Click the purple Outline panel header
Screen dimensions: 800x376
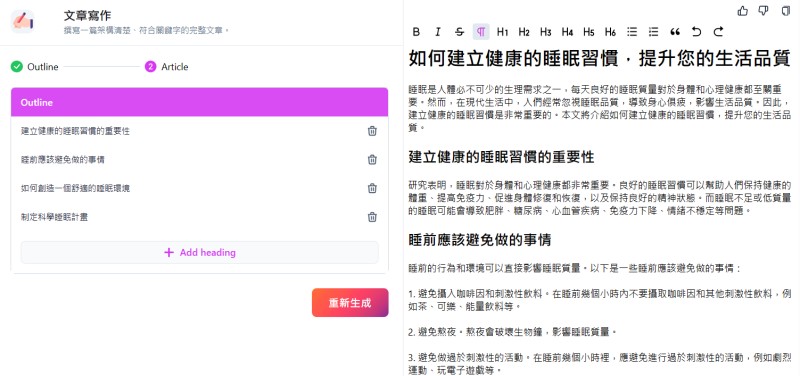click(x=199, y=102)
